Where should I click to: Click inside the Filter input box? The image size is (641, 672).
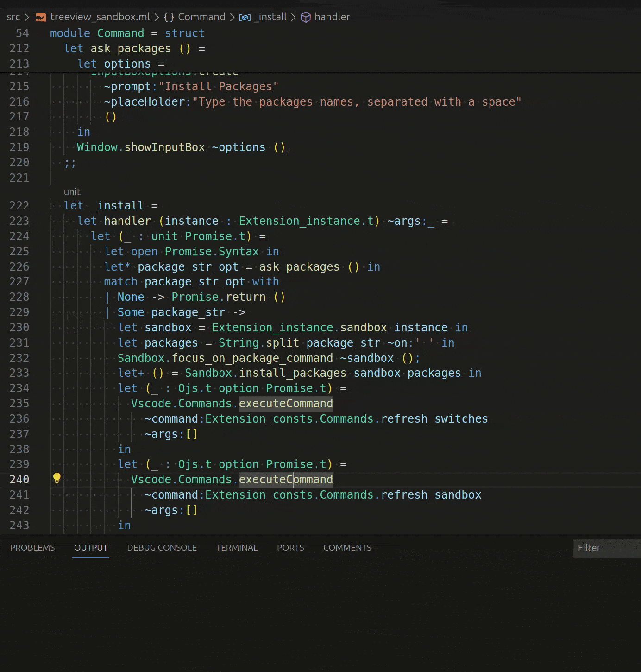tap(607, 548)
